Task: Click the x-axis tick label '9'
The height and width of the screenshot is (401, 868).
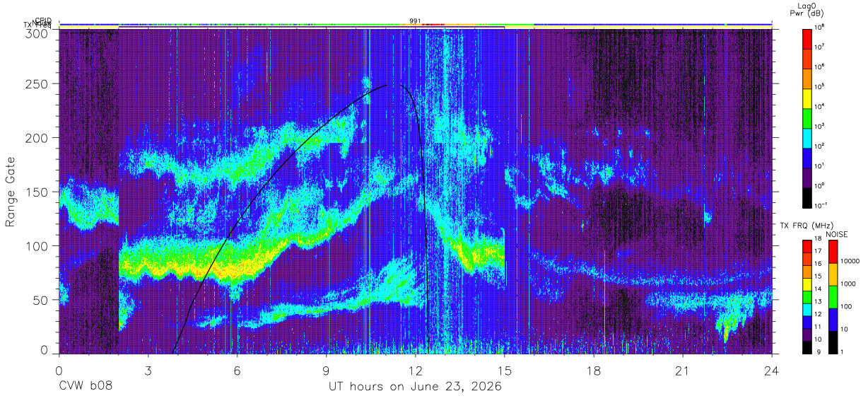Action: click(326, 371)
